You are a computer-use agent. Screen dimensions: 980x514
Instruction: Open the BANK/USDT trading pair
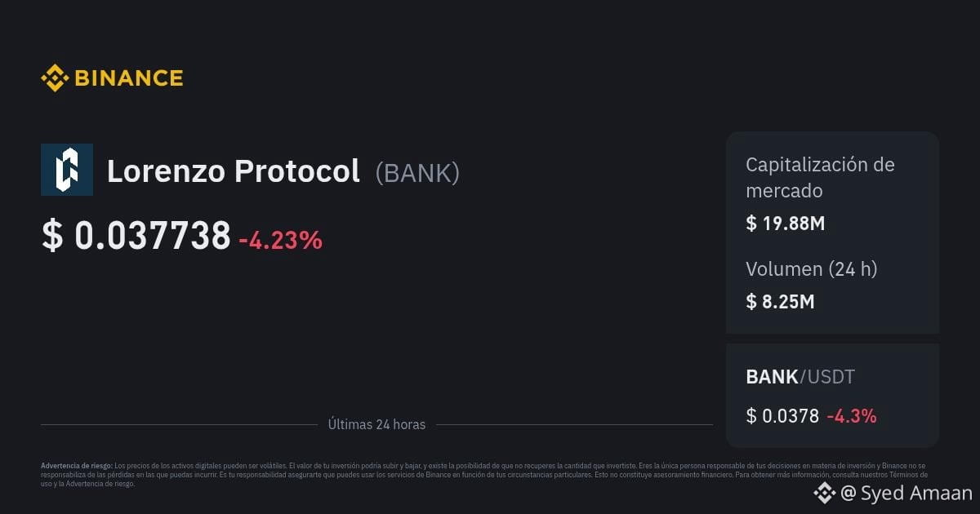click(800, 377)
